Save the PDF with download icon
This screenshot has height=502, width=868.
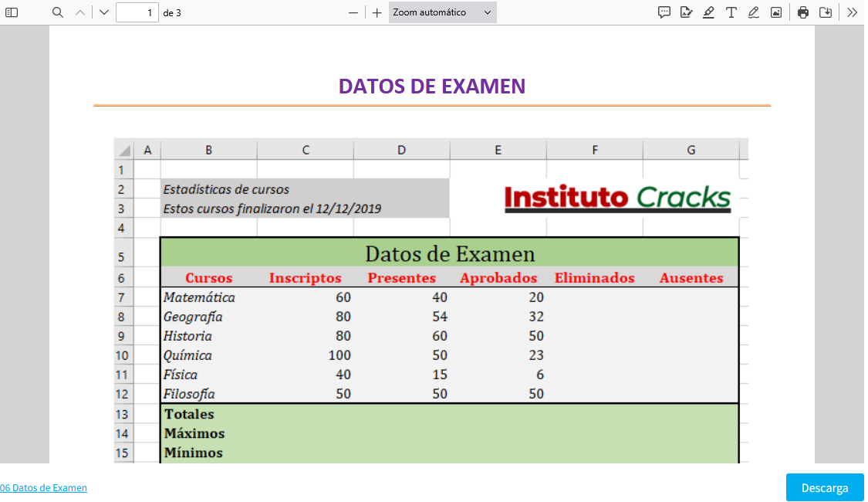click(x=826, y=12)
